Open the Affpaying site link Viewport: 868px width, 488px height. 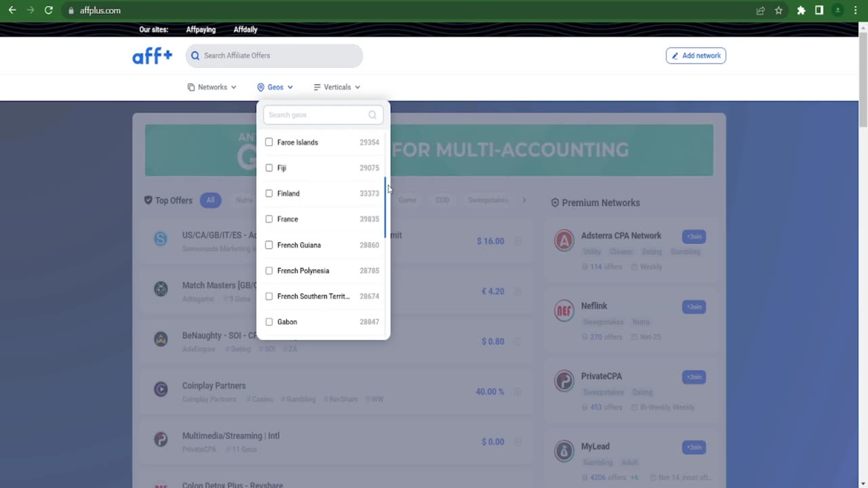tap(201, 30)
